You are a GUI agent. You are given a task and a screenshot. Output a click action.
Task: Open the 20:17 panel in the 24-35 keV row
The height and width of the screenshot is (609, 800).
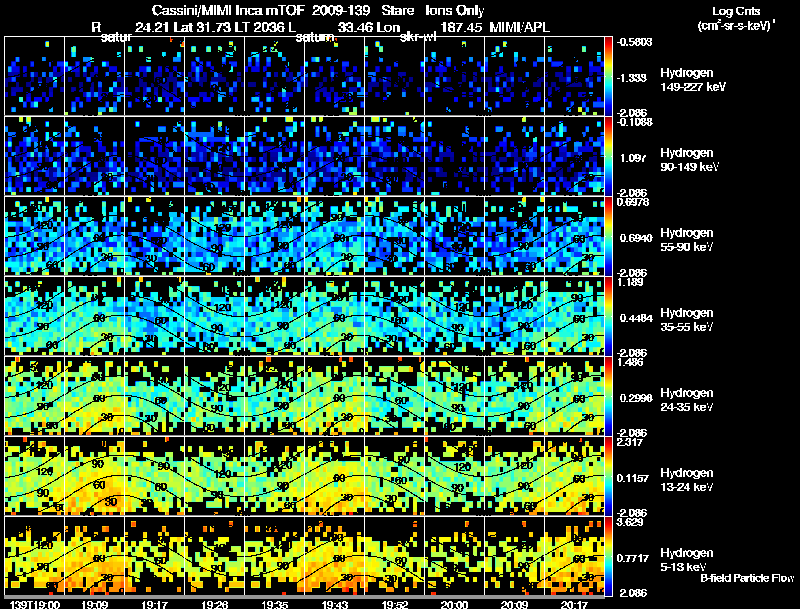[574, 396]
